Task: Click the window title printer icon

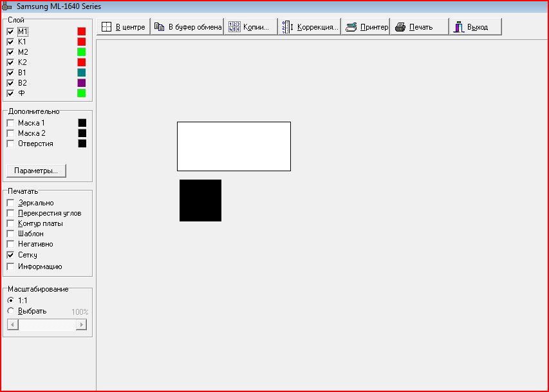Action: [x=6, y=6]
